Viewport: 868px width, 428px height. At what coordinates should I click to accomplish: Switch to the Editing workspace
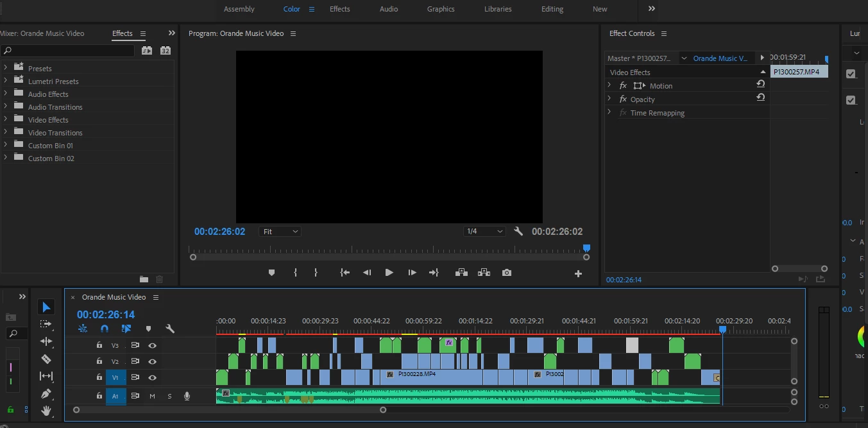(552, 9)
